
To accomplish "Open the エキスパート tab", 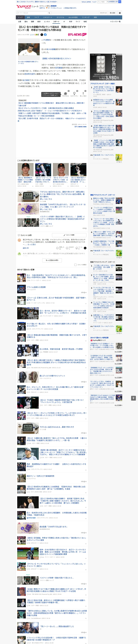I will coord(48,17).
